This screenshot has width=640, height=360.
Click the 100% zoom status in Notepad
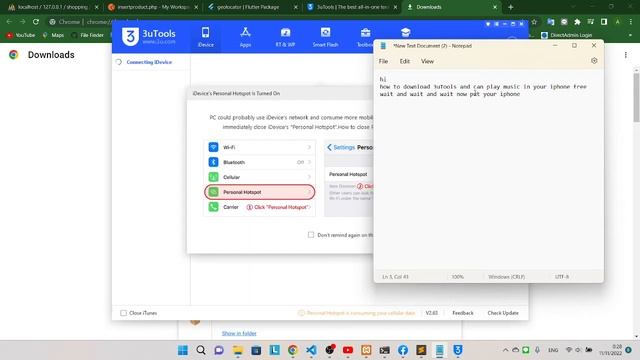pyautogui.click(x=458, y=277)
